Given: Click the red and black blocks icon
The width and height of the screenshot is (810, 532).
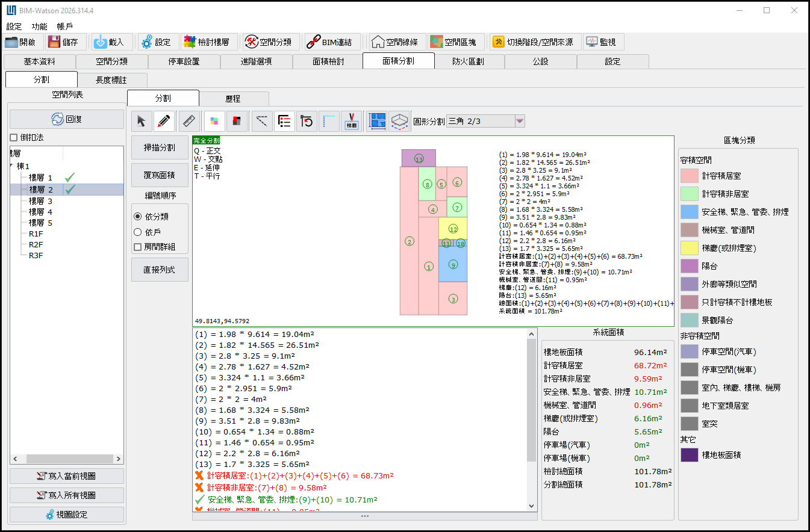Looking at the screenshot, I should (237, 122).
